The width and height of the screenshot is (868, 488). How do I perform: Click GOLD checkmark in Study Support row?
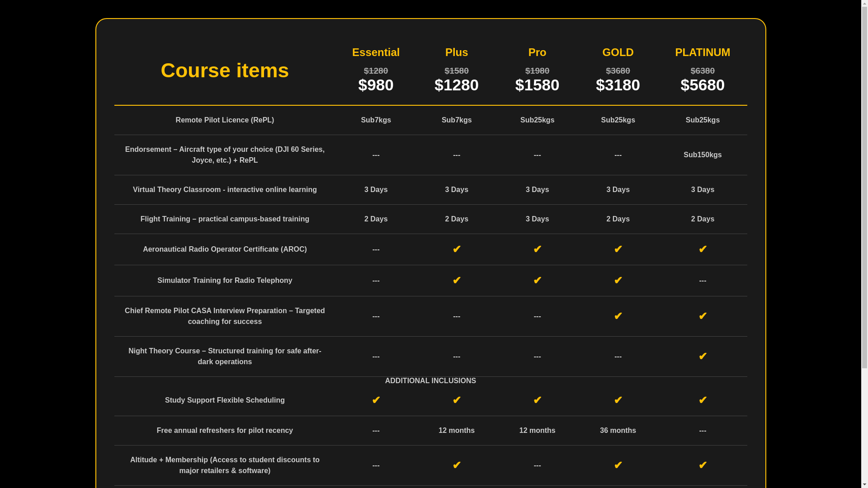pyautogui.click(x=618, y=400)
